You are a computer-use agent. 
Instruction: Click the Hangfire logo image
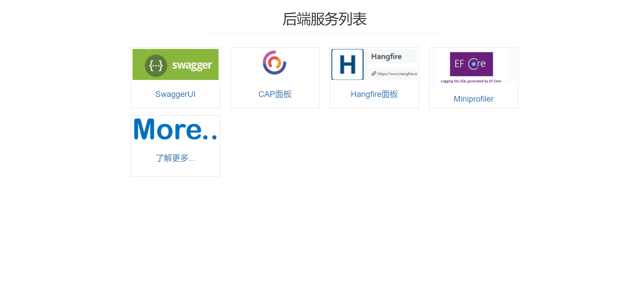[374, 65]
